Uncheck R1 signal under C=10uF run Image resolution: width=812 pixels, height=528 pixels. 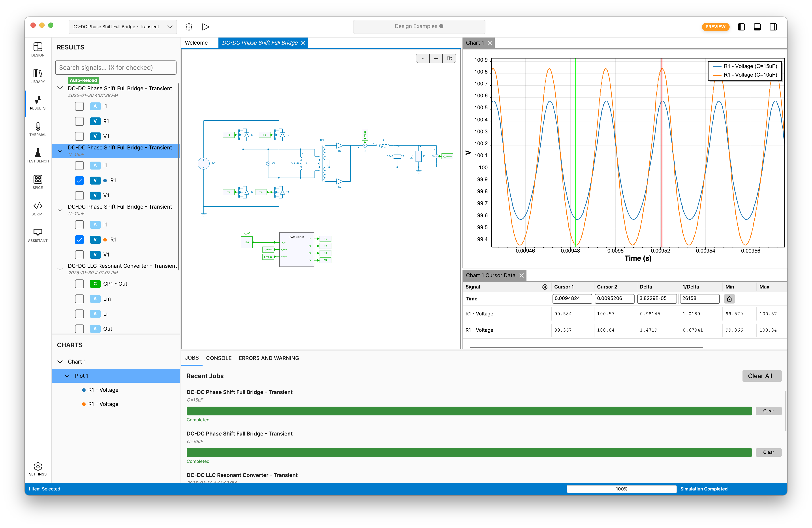click(79, 239)
